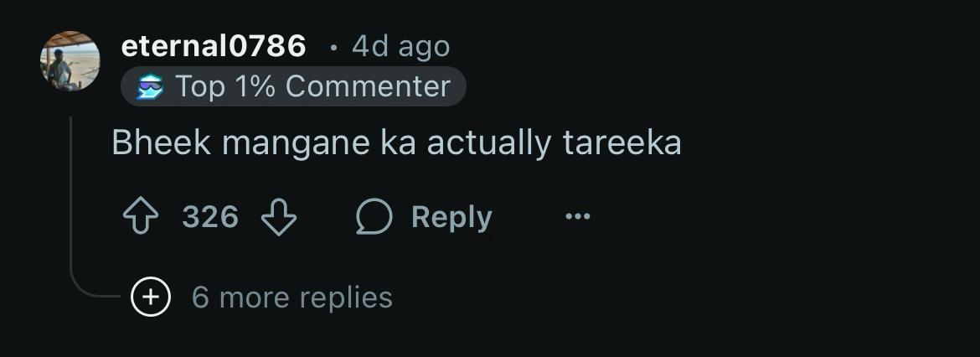Screen dimensions: 980x357
Task: Click the 326 vote count
Action: tap(210, 217)
